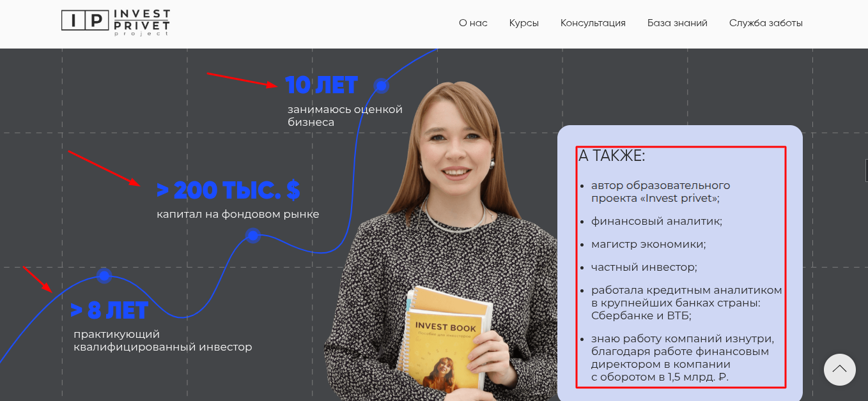Screen dimensions: 868x401
Task: Click the text занимаюсь оценкой бизнеса
Action: 345,116
